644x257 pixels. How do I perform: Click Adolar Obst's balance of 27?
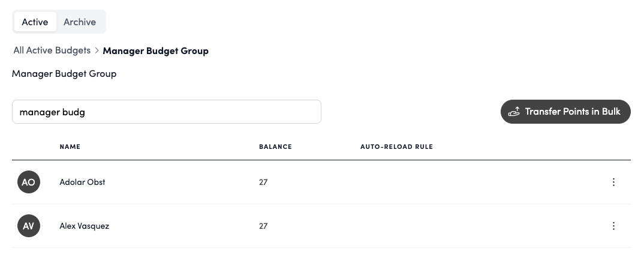pos(263,182)
